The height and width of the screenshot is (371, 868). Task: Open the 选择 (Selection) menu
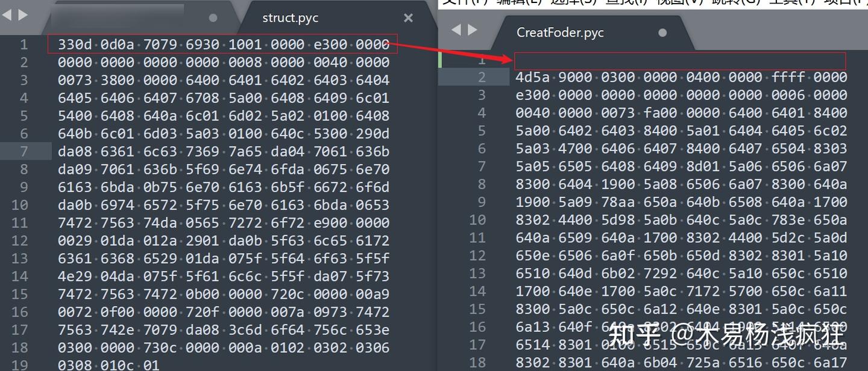[571, 3]
